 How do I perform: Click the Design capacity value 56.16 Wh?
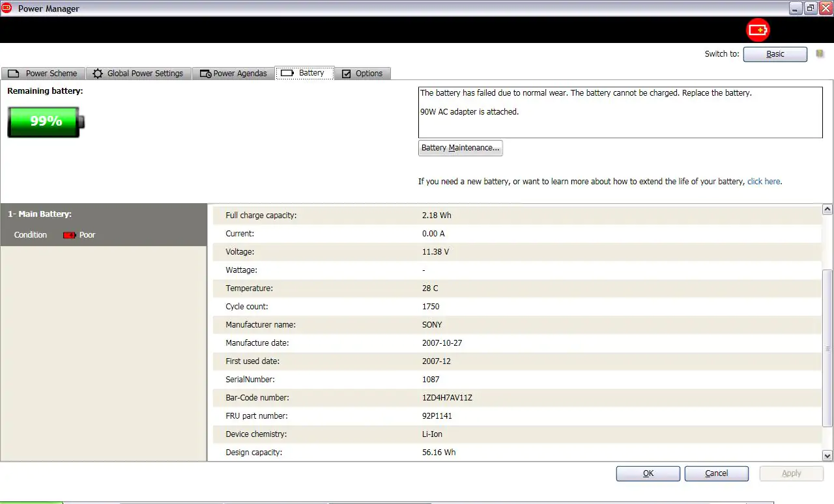point(439,453)
